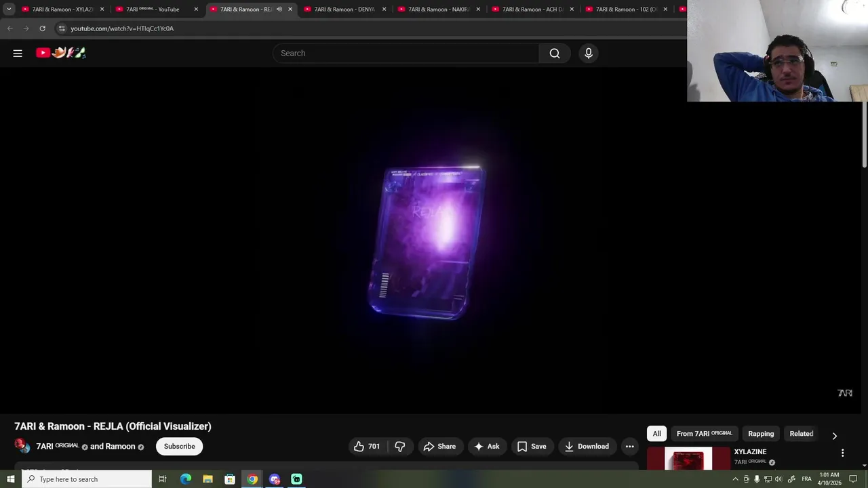Go back in browser history
The height and width of the screenshot is (488, 868).
click(x=10, y=28)
